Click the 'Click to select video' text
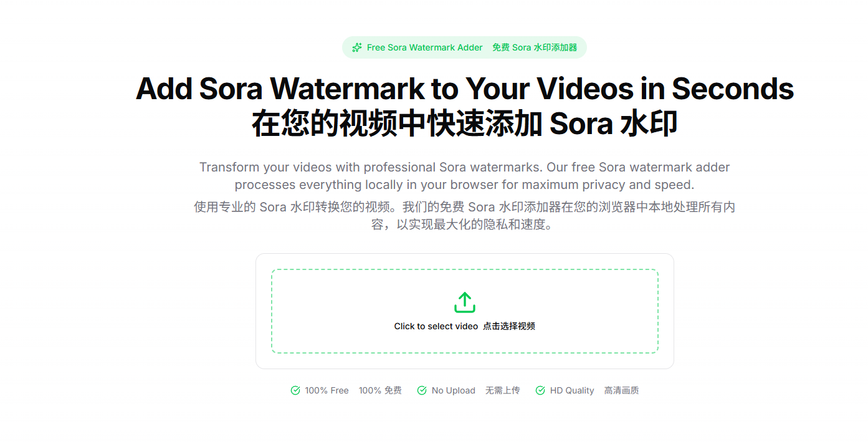Screen dimensions: 868x444 [x=436, y=326]
